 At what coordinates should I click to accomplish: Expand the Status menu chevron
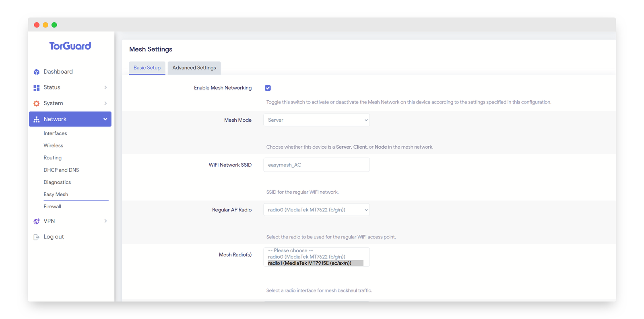pyautogui.click(x=105, y=87)
